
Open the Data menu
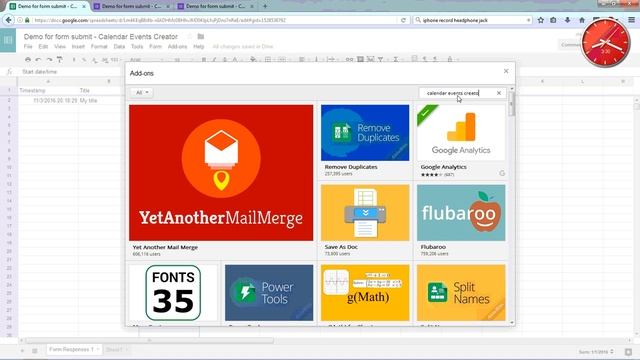coord(119,47)
